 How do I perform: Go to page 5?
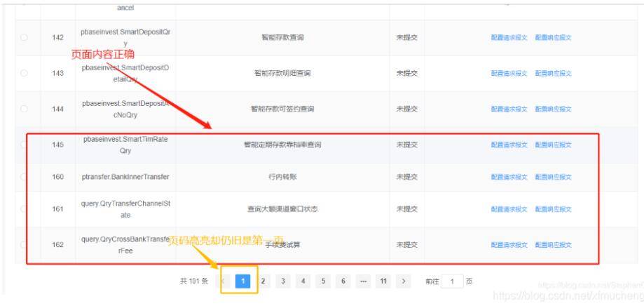click(323, 281)
